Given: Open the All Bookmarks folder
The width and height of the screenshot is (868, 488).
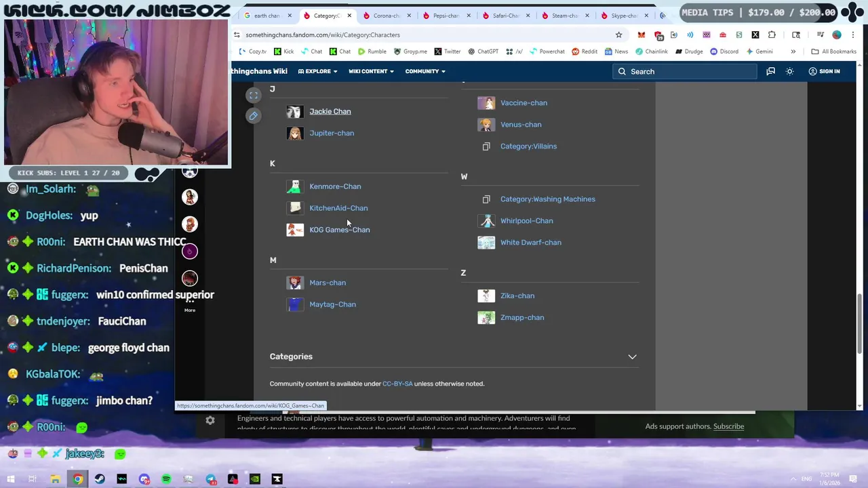Looking at the screenshot, I should coord(833,52).
